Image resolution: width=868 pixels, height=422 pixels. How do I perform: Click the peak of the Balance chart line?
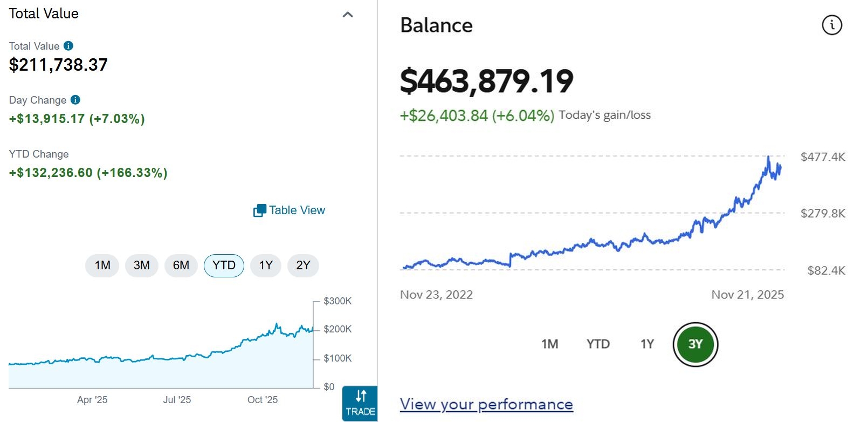[x=768, y=156]
